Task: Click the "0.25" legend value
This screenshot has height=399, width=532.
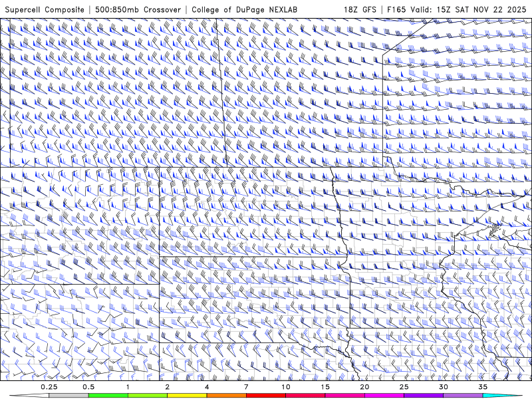Action: tap(49, 387)
